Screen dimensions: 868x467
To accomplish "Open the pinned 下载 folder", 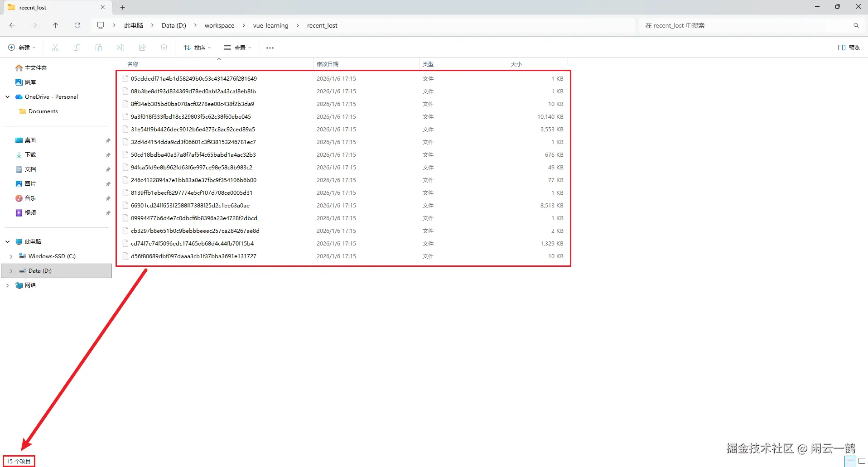I will (x=30, y=154).
